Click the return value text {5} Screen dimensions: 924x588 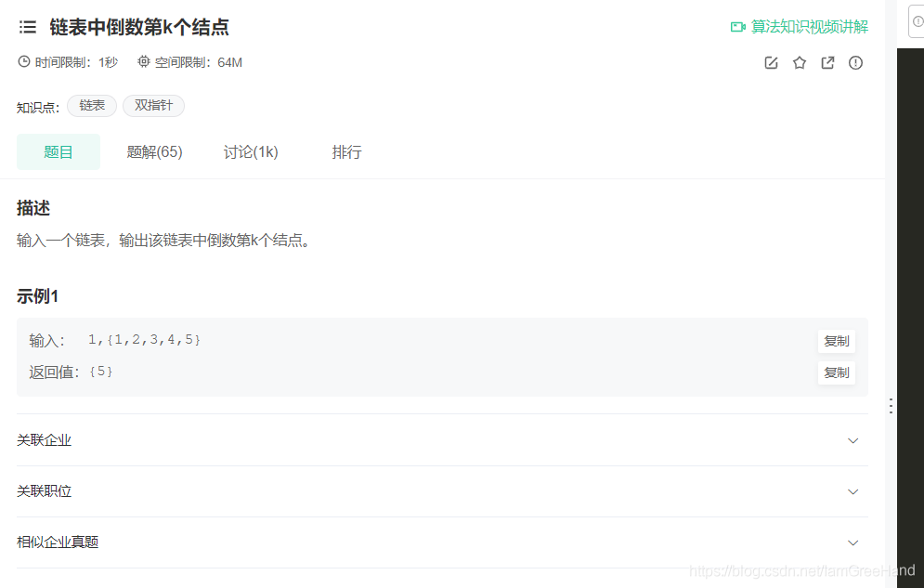[x=101, y=372]
